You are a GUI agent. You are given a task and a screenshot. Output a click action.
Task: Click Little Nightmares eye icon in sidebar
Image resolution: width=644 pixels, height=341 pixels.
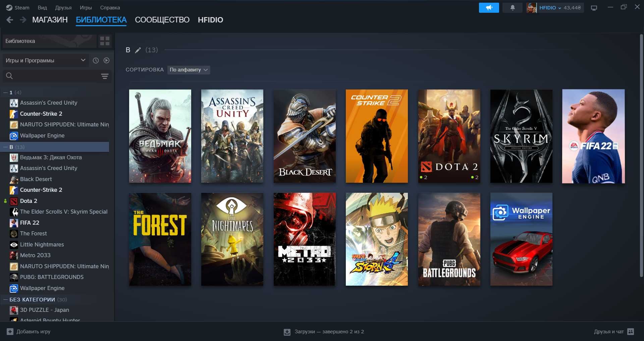pyautogui.click(x=14, y=245)
